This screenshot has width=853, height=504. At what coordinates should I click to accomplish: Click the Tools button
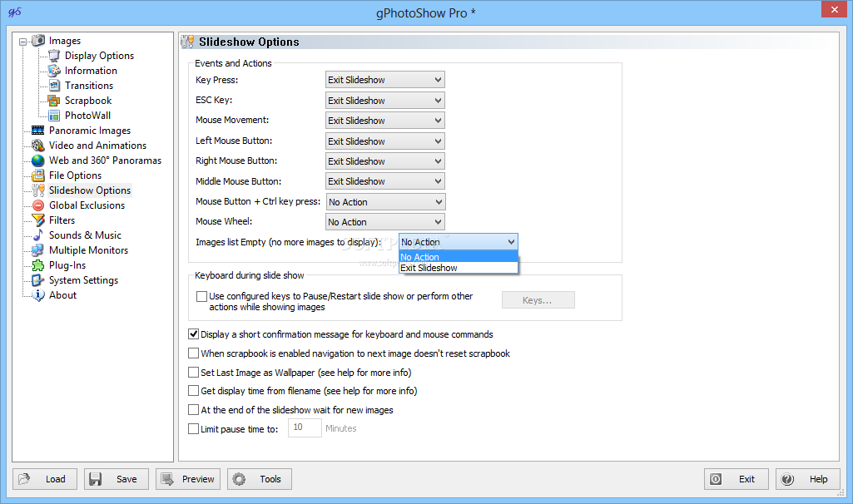(x=260, y=479)
